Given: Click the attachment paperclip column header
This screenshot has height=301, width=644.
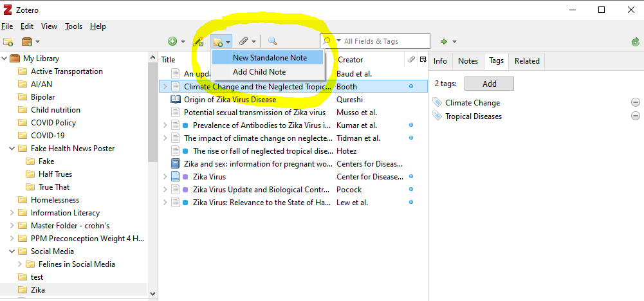Looking at the screenshot, I should tap(412, 60).
